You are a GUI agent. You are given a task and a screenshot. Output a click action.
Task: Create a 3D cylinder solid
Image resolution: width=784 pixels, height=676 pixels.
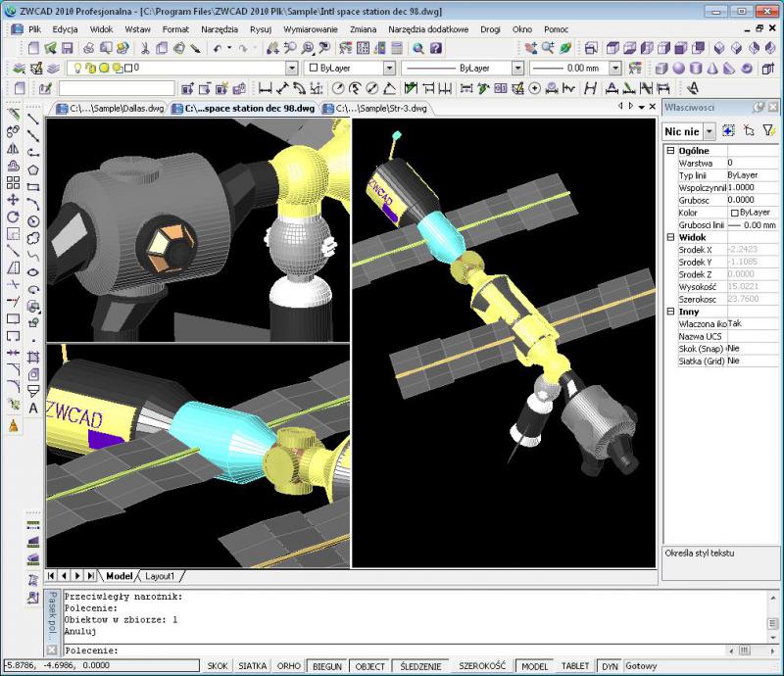click(696, 68)
